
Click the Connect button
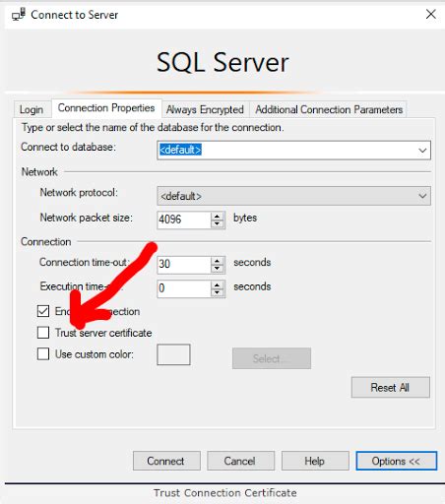click(x=166, y=461)
